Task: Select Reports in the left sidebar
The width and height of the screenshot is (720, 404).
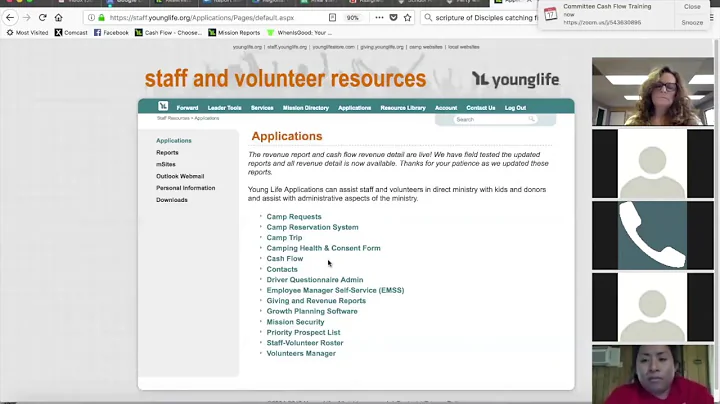Action: coord(167,152)
